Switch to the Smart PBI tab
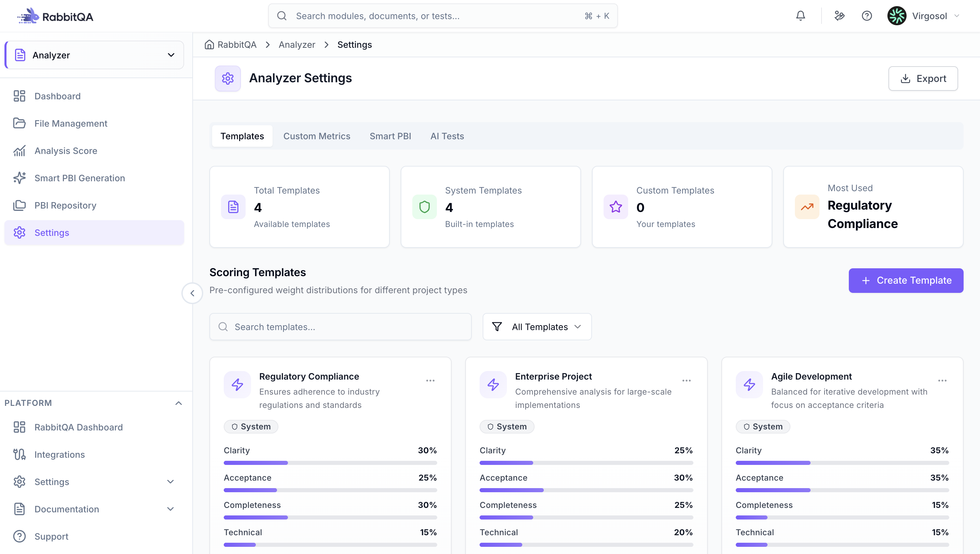The width and height of the screenshot is (980, 554). coord(390,136)
